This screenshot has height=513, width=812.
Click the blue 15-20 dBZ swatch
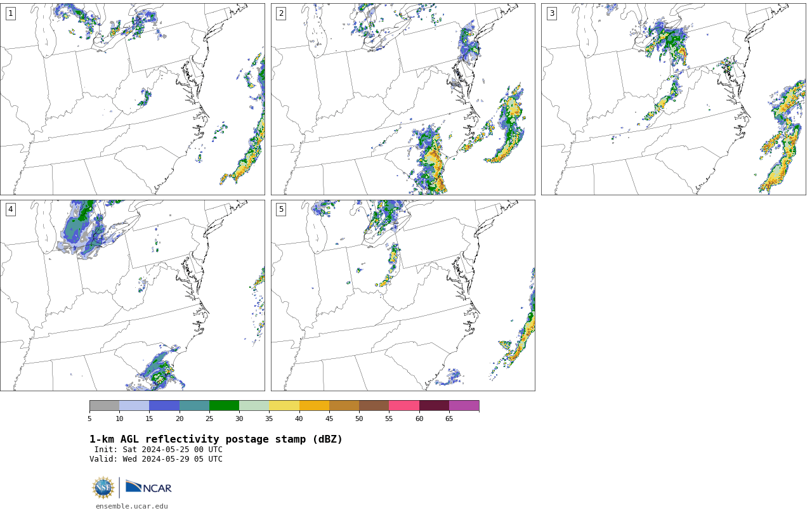click(164, 406)
